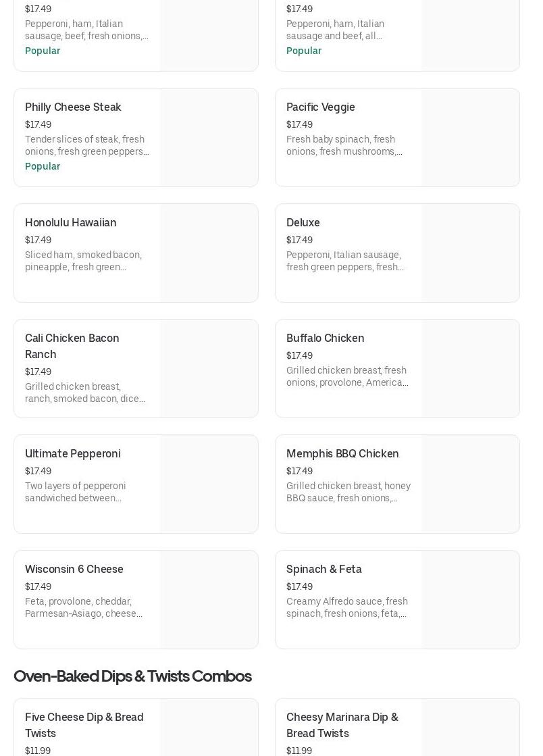Select the Wisconsin 6 Cheese title

point(74,570)
